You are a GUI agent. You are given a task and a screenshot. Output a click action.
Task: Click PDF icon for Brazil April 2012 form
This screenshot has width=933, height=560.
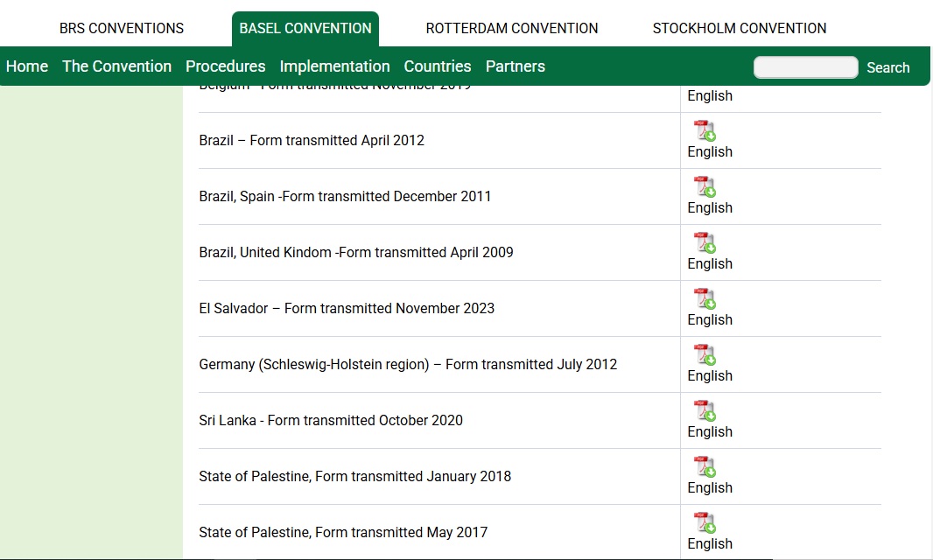click(x=705, y=131)
